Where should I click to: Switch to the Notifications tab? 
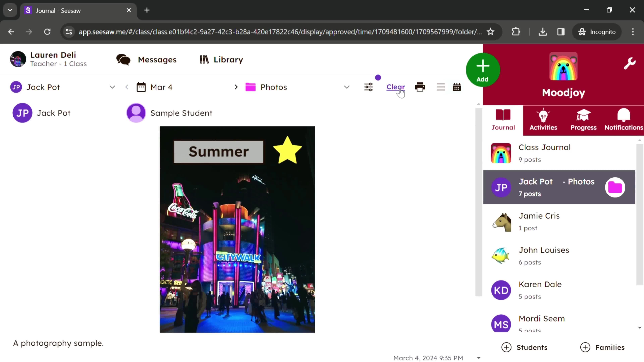pos(624,120)
